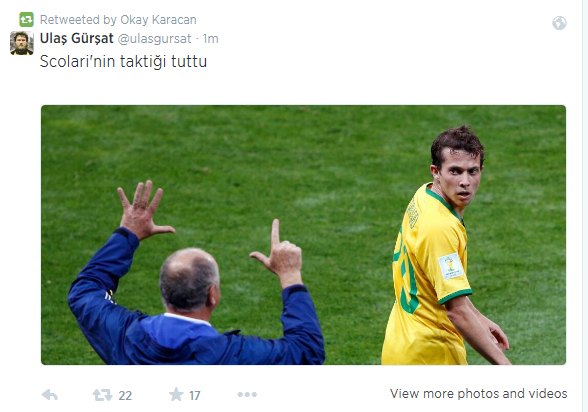Open View more photos and videos

[x=478, y=394]
